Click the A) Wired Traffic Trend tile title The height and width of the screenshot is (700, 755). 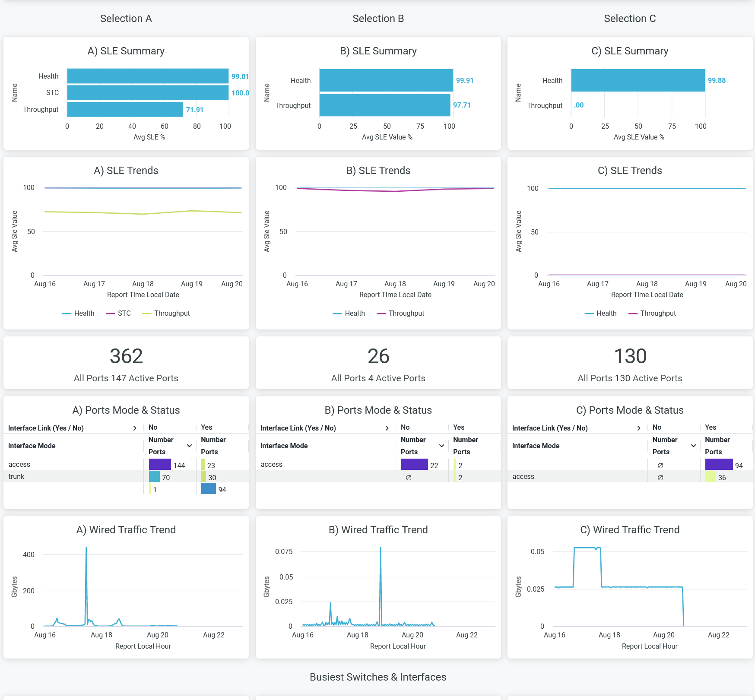126,530
